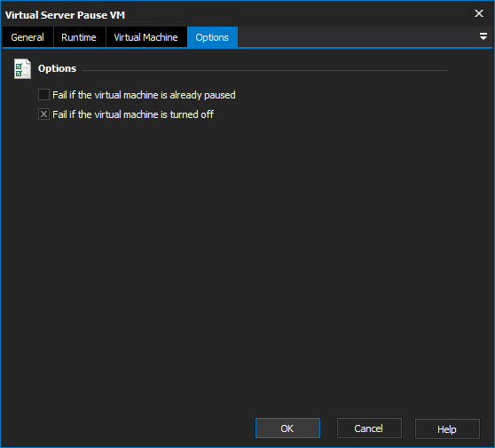Click the 'Virtual Server Pause VM' title bar text

(65, 15)
